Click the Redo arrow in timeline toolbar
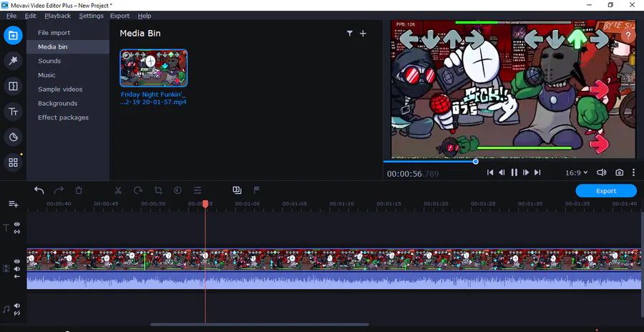This screenshot has height=332, width=644. (59, 190)
